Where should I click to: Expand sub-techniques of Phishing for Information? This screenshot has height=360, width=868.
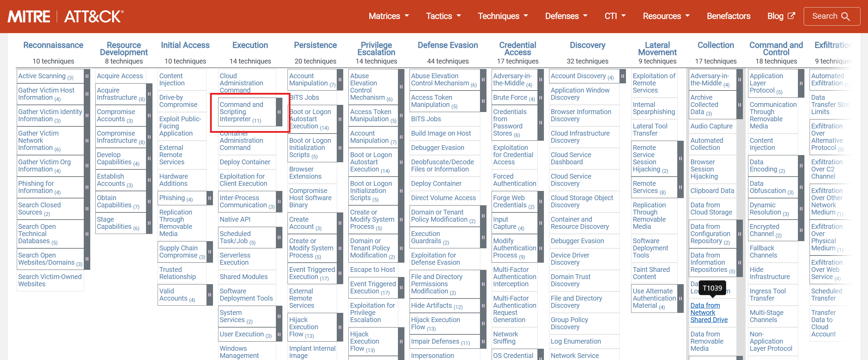(87, 187)
